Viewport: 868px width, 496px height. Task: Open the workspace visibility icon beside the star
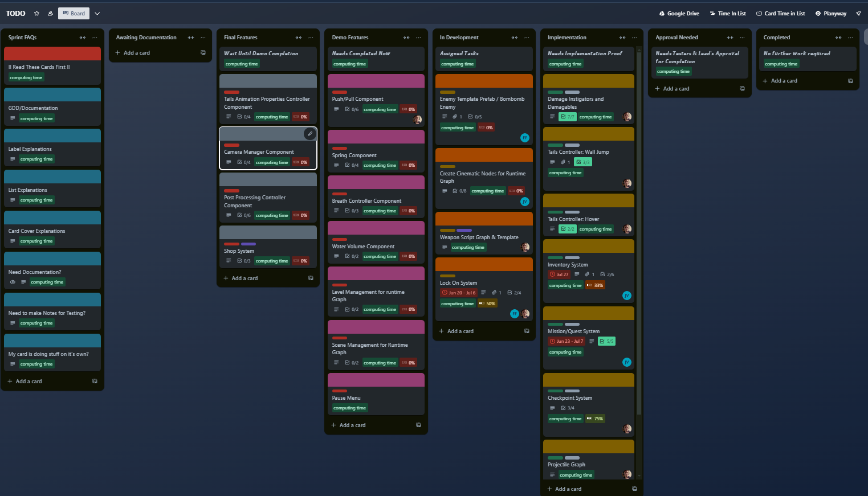click(50, 13)
